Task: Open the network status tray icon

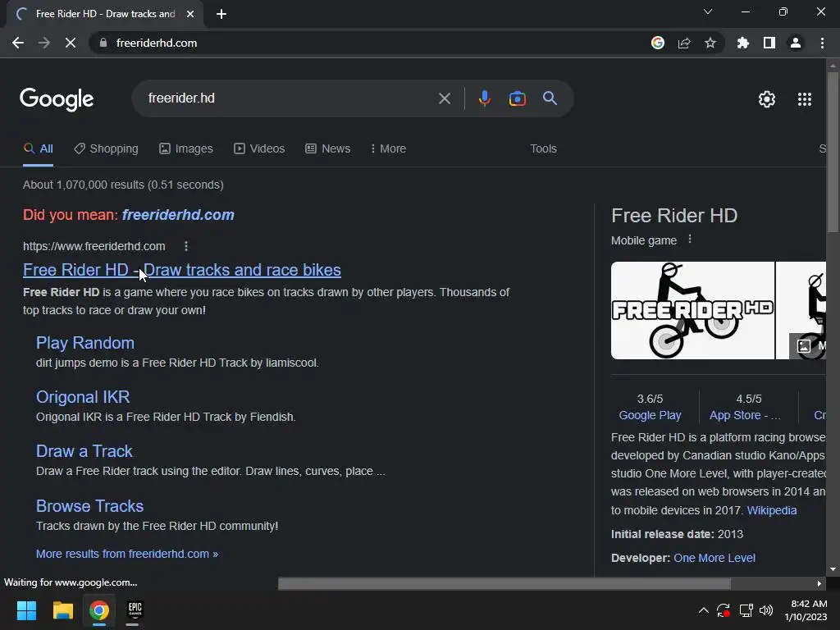Action: [x=746, y=610]
